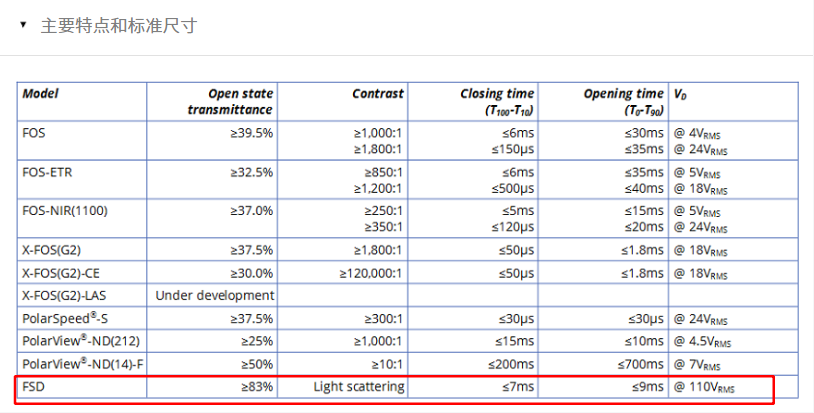Click the Closing time column header
Viewport: 814px width, 413px height.
pyautogui.click(x=497, y=101)
